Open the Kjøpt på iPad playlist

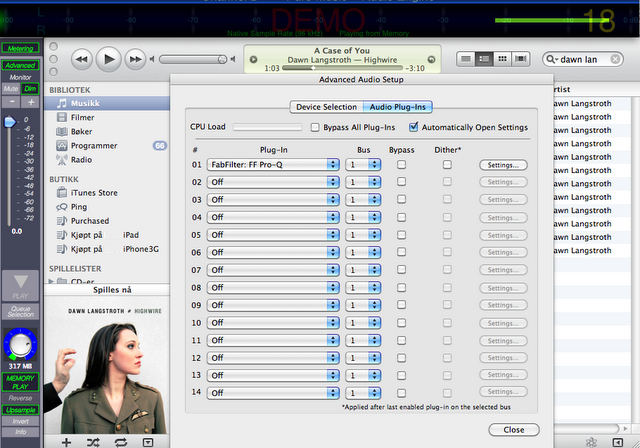coord(104,235)
